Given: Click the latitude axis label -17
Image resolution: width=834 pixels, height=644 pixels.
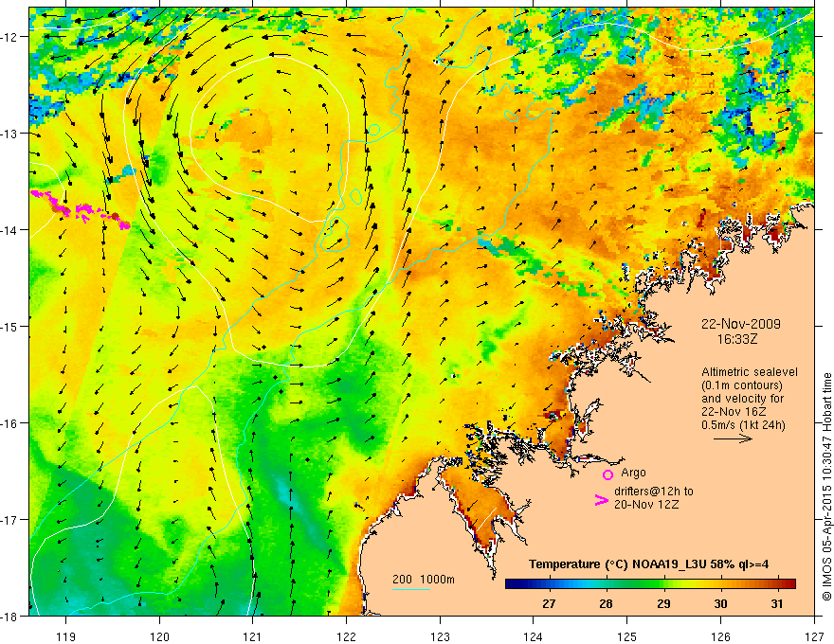Looking at the screenshot, I should pyautogui.click(x=10, y=519).
